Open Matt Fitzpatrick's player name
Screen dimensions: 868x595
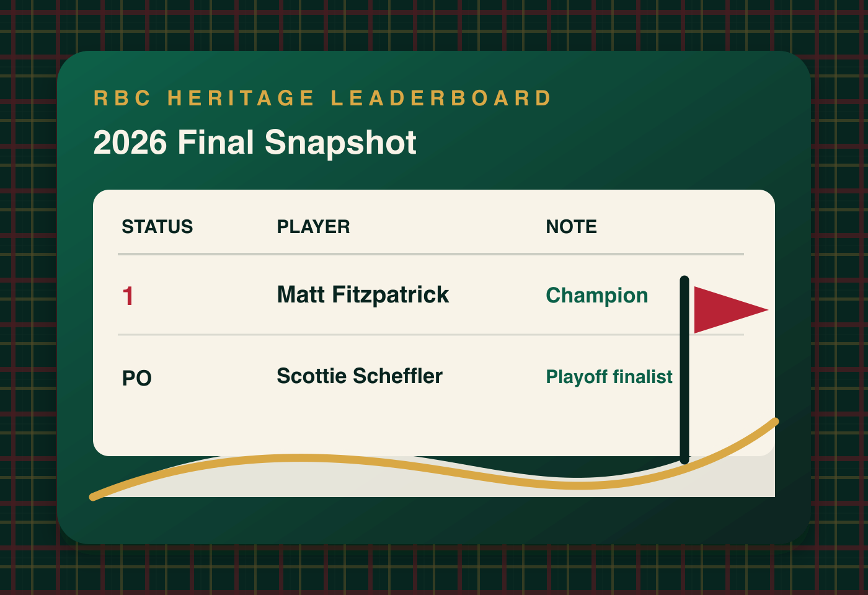click(363, 295)
